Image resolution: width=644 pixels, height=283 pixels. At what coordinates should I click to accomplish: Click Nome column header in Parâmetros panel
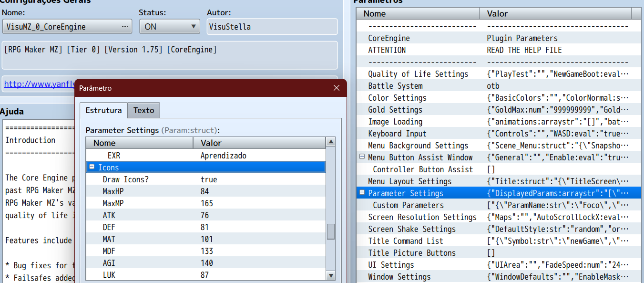click(x=418, y=14)
